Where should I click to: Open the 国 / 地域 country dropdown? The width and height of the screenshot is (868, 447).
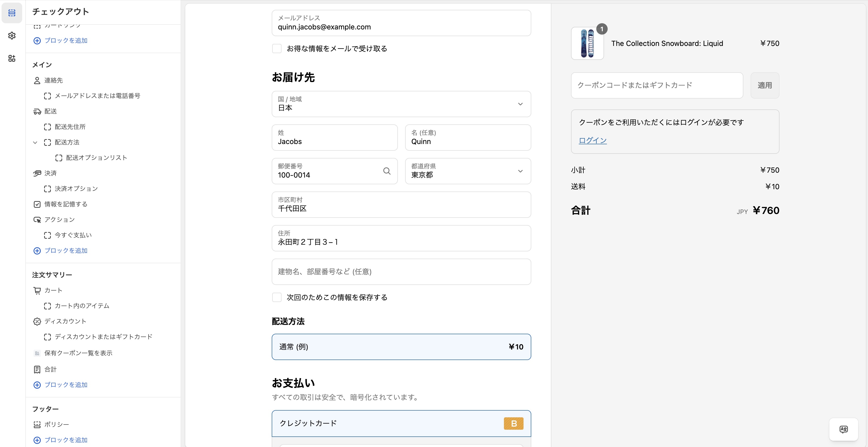[401, 104]
